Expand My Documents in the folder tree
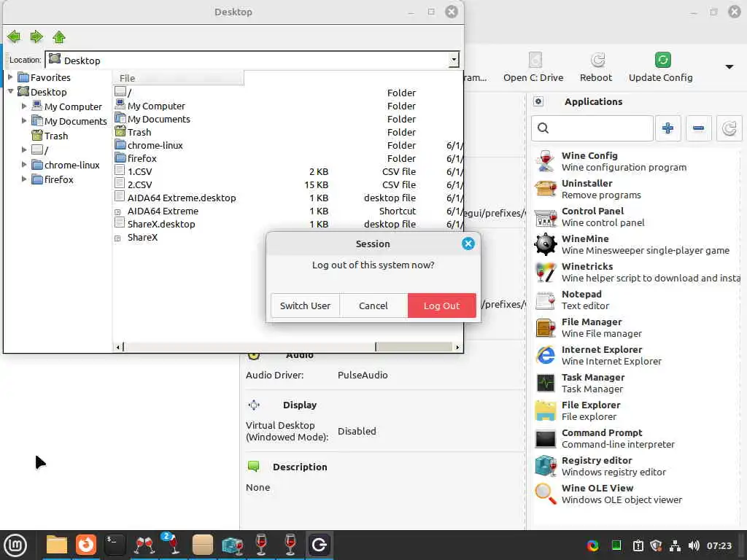 24,121
